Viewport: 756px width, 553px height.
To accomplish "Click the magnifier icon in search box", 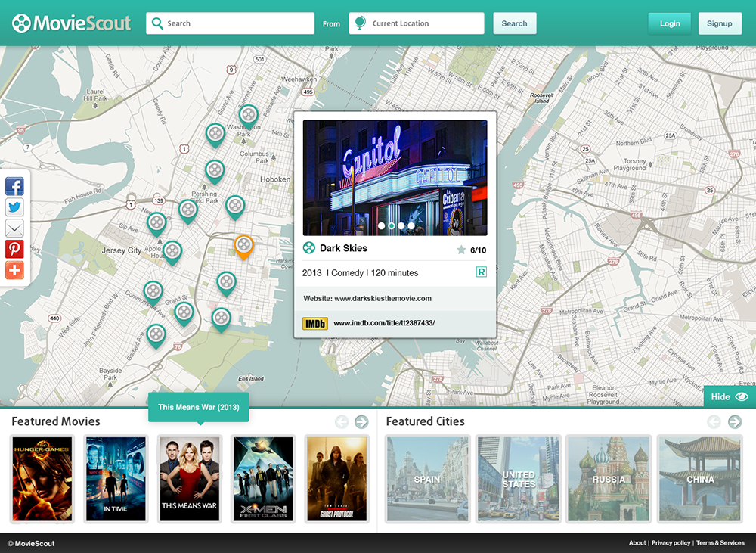I will (157, 23).
